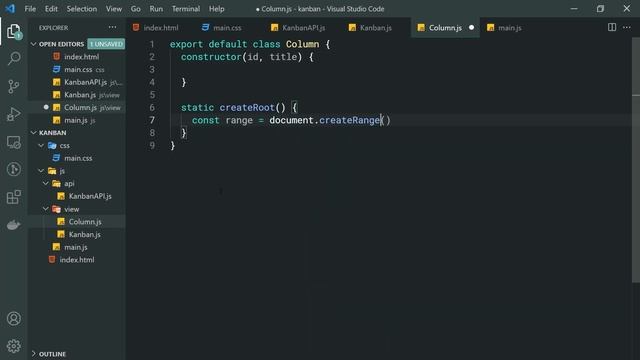640x360 pixels.
Task: Open editor More Actions ellipsis
Action: point(627,27)
